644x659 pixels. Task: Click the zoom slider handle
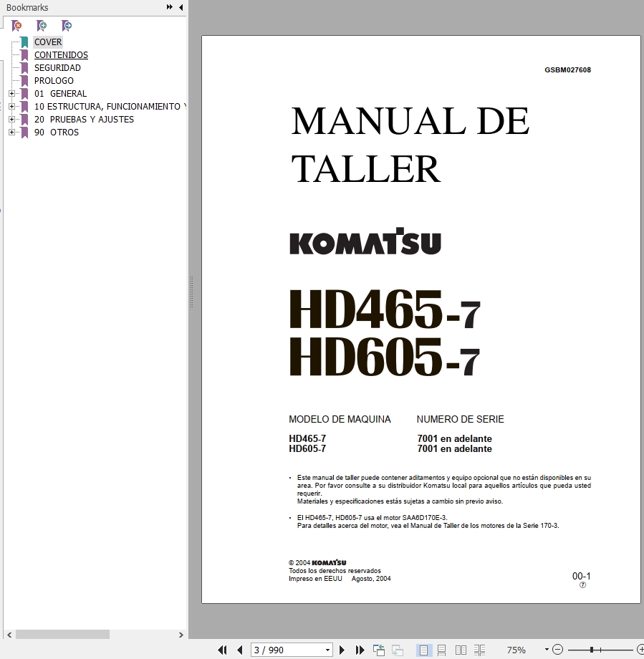tap(592, 650)
